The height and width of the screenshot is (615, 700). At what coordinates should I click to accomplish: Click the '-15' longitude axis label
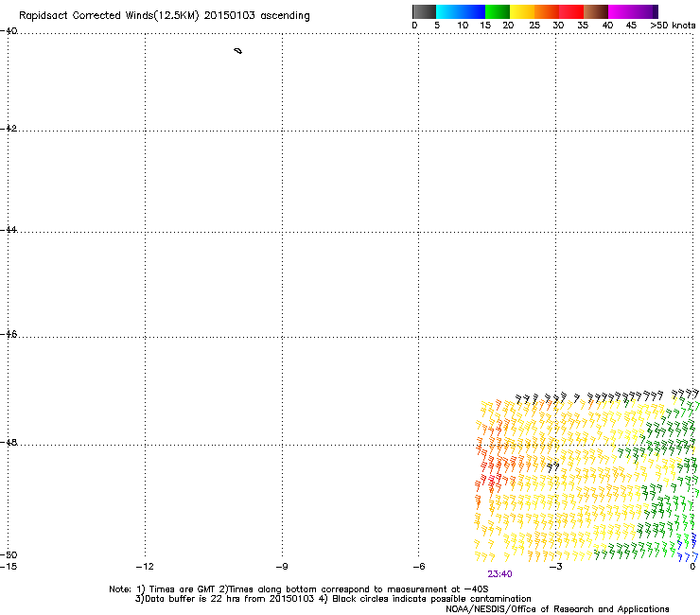(x=8, y=567)
